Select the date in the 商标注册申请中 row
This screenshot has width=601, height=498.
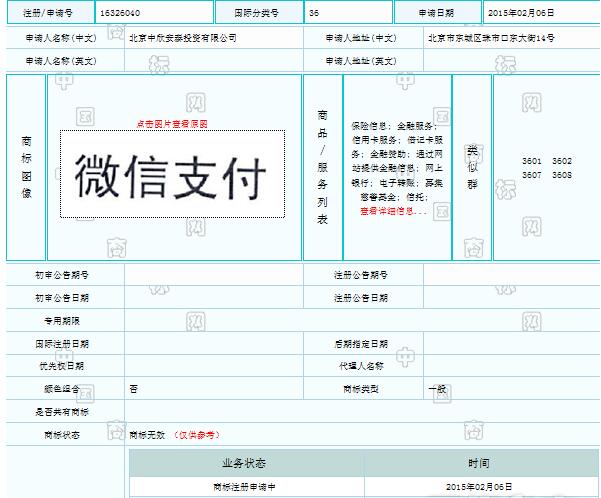click(479, 487)
